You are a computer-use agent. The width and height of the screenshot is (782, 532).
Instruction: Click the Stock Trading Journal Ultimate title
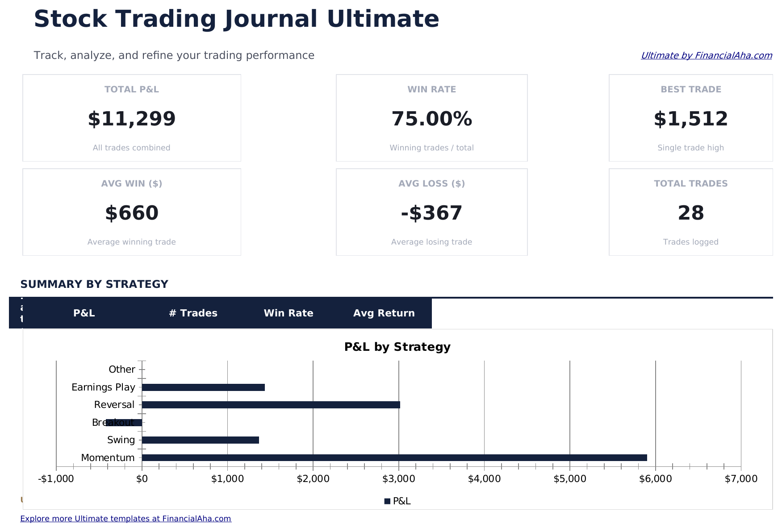236,20
